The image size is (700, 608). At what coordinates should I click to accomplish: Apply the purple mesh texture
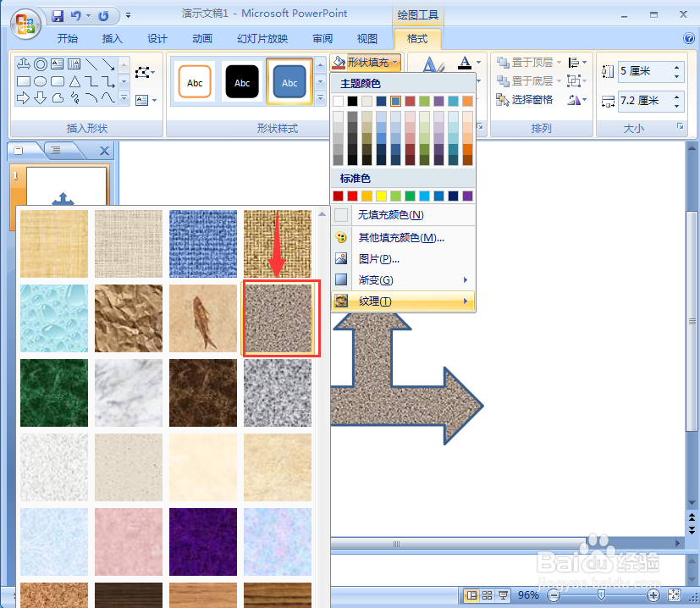(203, 542)
